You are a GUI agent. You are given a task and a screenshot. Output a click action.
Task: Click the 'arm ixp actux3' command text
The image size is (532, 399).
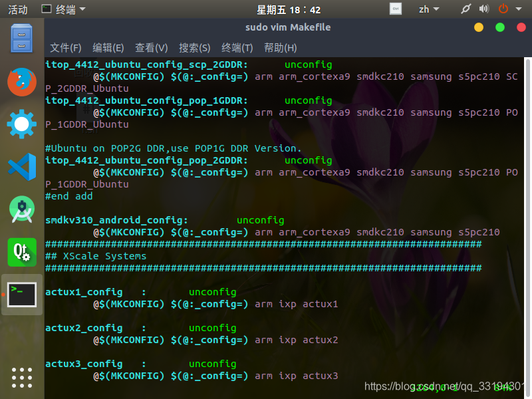pyautogui.click(x=297, y=376)
